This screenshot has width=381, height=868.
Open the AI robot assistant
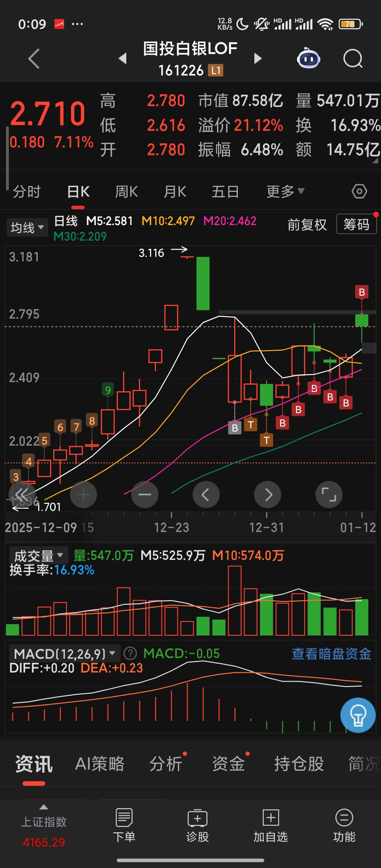click(x=308, y=58)
